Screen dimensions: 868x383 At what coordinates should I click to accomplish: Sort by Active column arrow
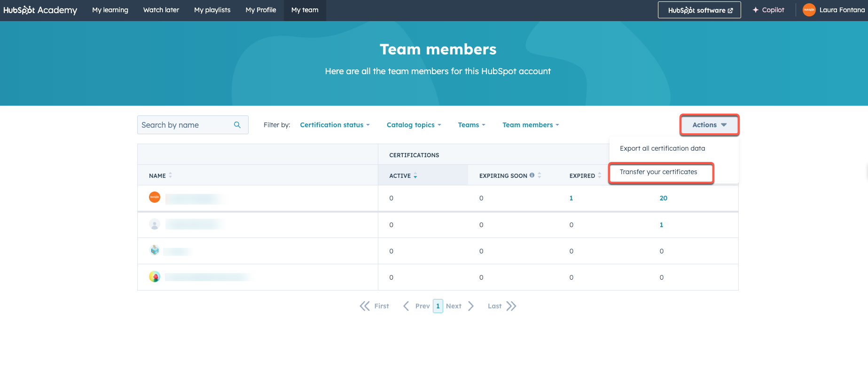(415, 176)
